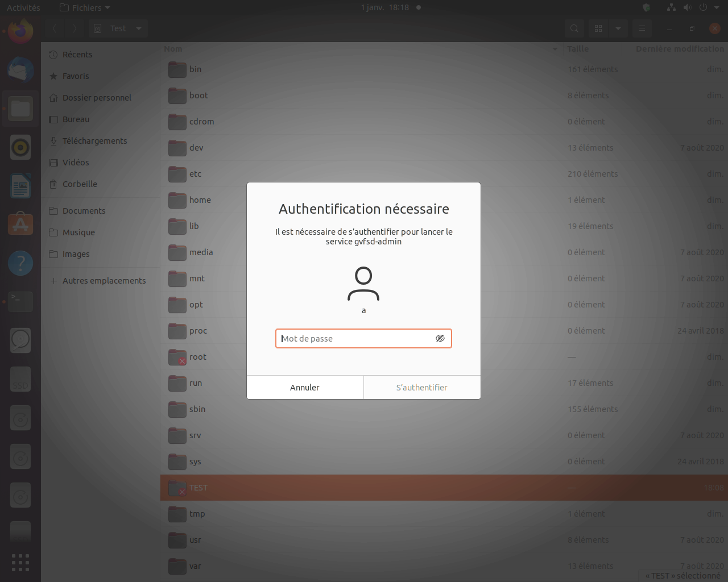Click the Mot de passe field
The width and height of the screenshot is (728, 582).
[363, 338]
